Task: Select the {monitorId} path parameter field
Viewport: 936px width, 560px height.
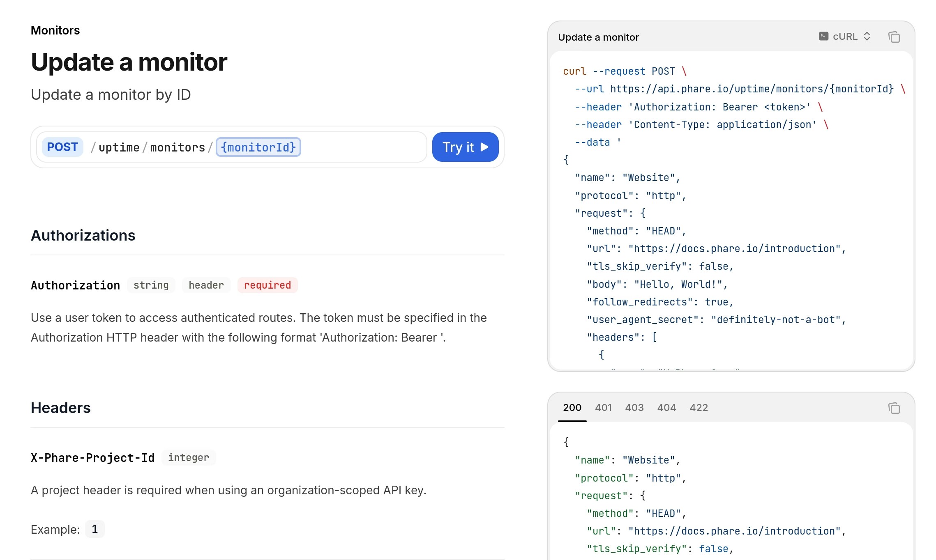Action: click(258, 147)
